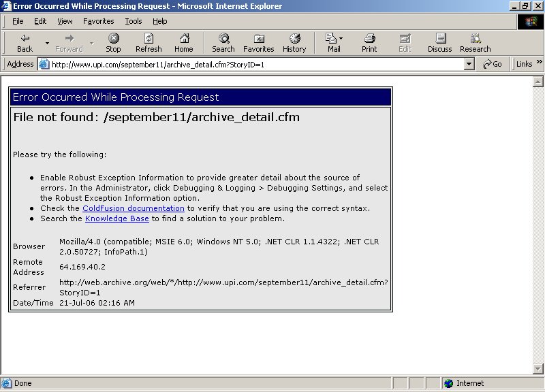This screenshot has height=392, width=545.
Task: Click the 'Done' status text
Action: [23, 383]
